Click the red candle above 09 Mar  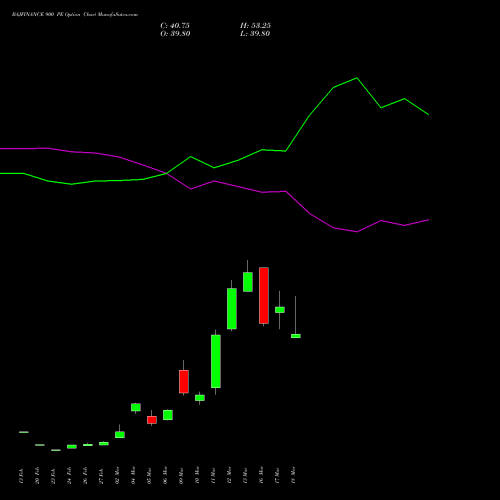[x=184, y=382]
